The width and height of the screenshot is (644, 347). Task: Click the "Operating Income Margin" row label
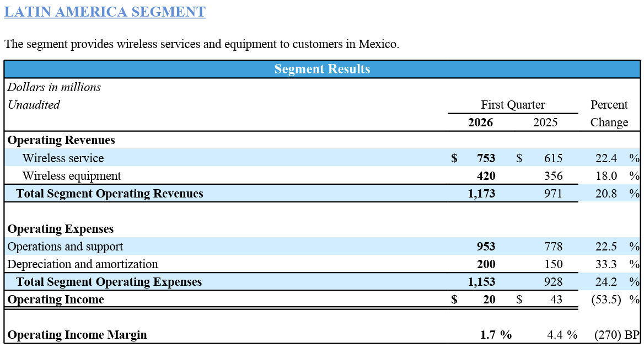point(77,335)
